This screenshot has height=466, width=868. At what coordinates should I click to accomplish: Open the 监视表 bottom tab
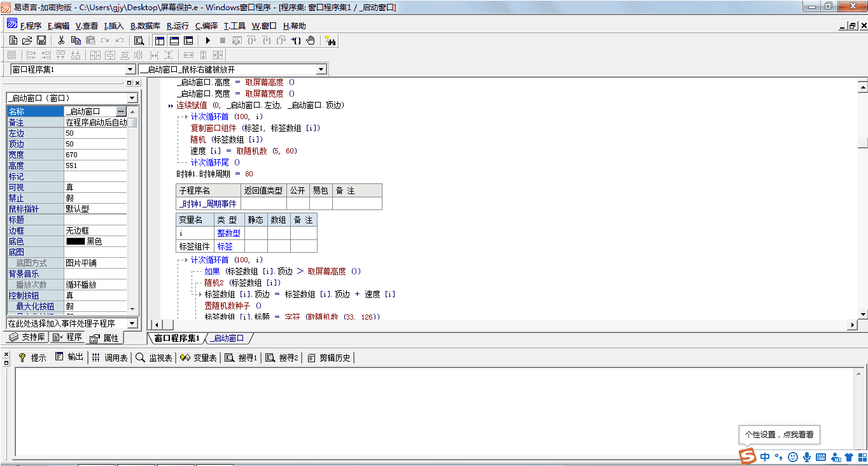tap(154, 358)
